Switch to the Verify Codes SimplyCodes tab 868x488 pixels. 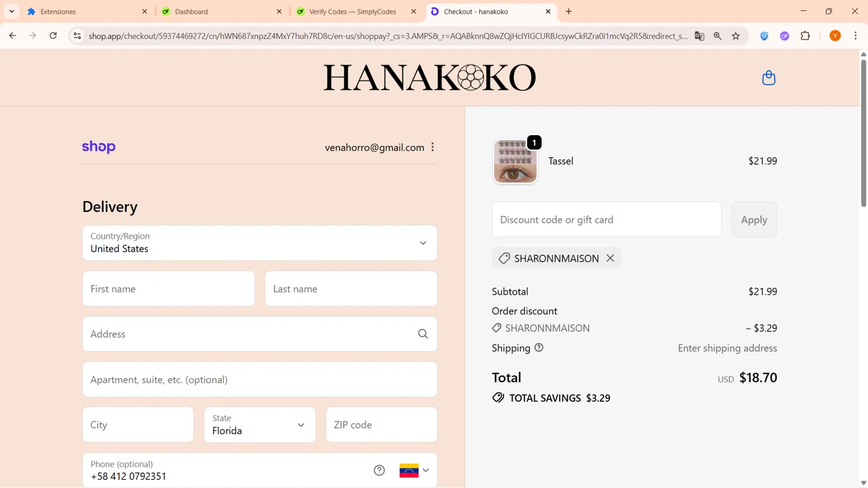coord(356,12)
